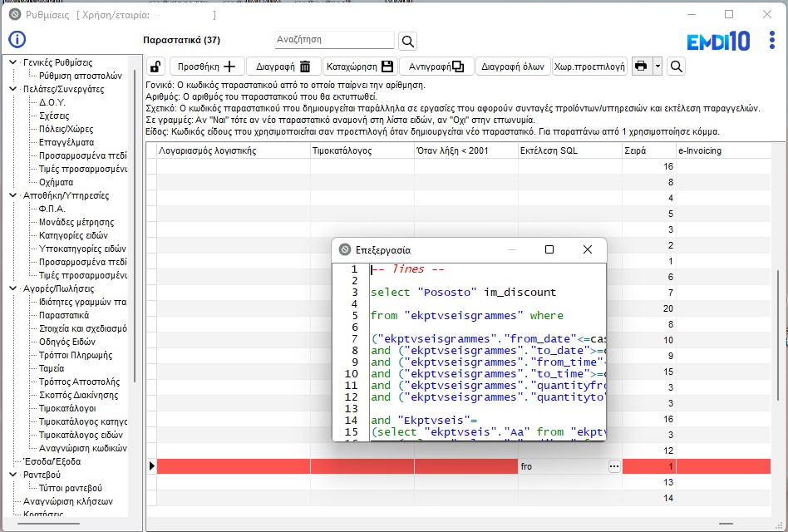
Task: Collapse the Γενικές Ρυθμίσεις tree node
Action: [x=13, y=62]
